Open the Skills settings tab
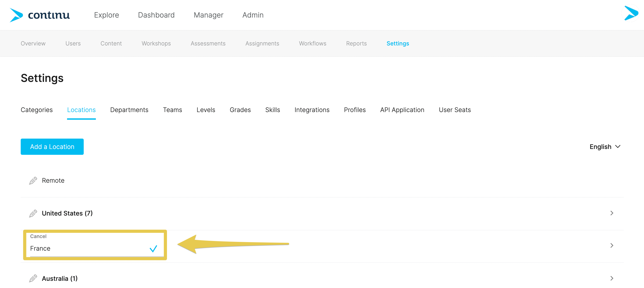The image size is (644, 288). click(x=272, y=110)
